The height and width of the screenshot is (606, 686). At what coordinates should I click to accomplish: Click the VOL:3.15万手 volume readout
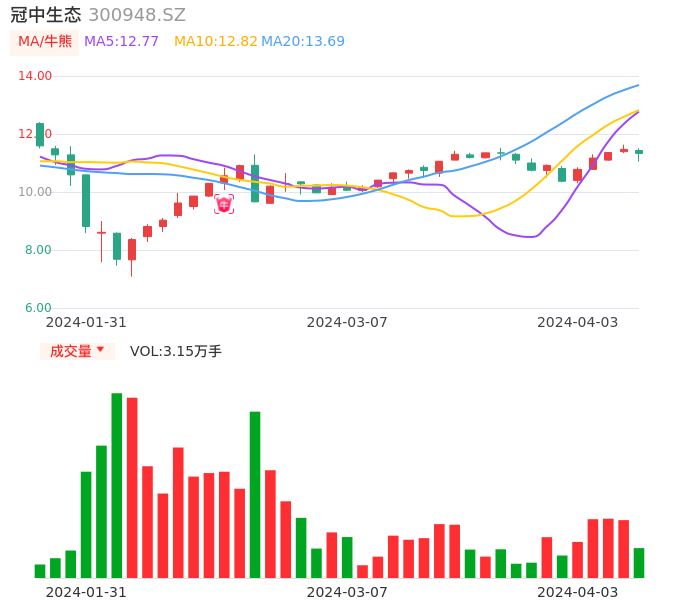176,351
